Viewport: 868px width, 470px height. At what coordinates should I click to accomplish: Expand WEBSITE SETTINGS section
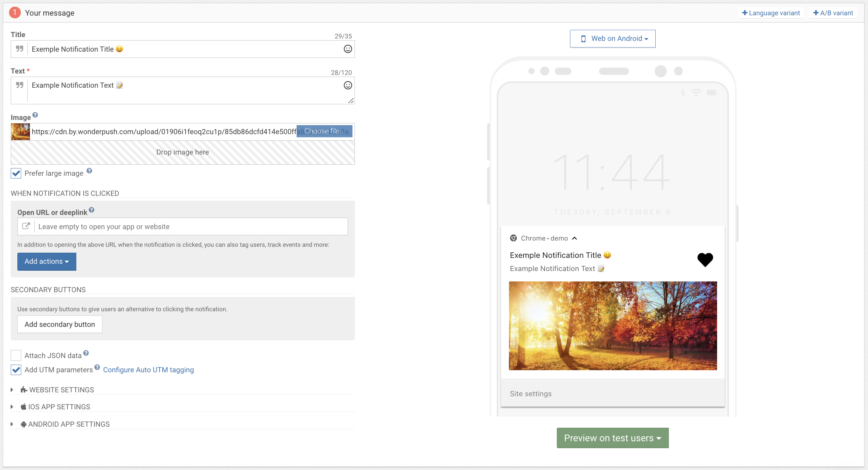[x=61, y=390]
